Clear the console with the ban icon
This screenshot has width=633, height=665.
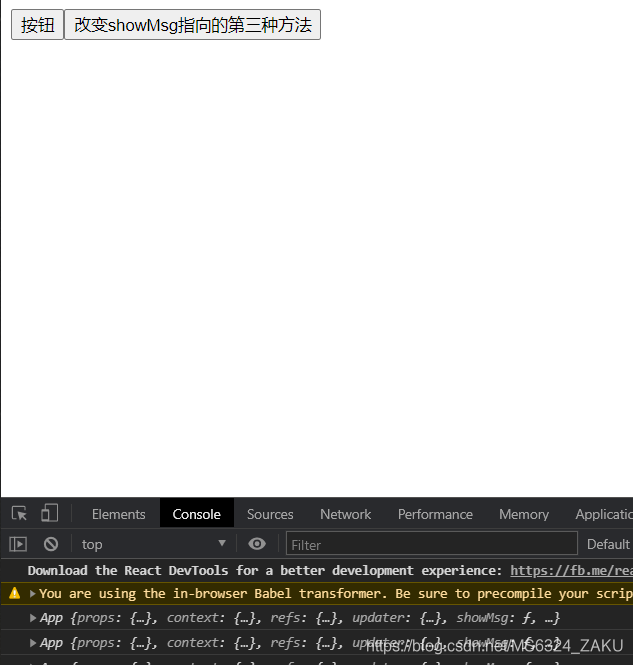[x=51, y=544]
